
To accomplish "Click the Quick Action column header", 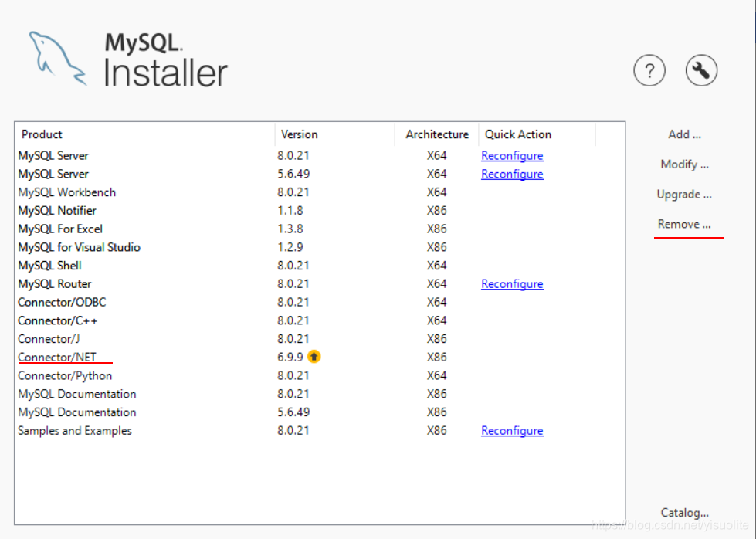I will click(537, 134).
